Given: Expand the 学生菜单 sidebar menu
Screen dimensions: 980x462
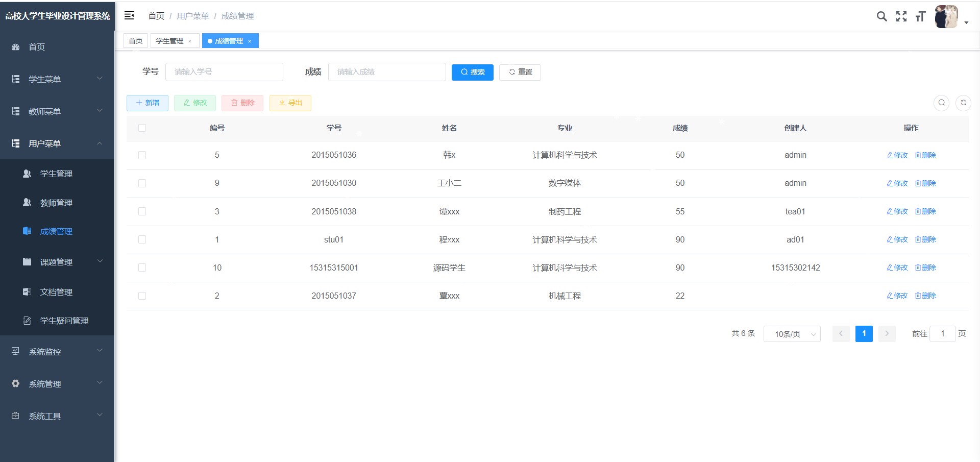Looking at the screenshot, I should (57, 79).
